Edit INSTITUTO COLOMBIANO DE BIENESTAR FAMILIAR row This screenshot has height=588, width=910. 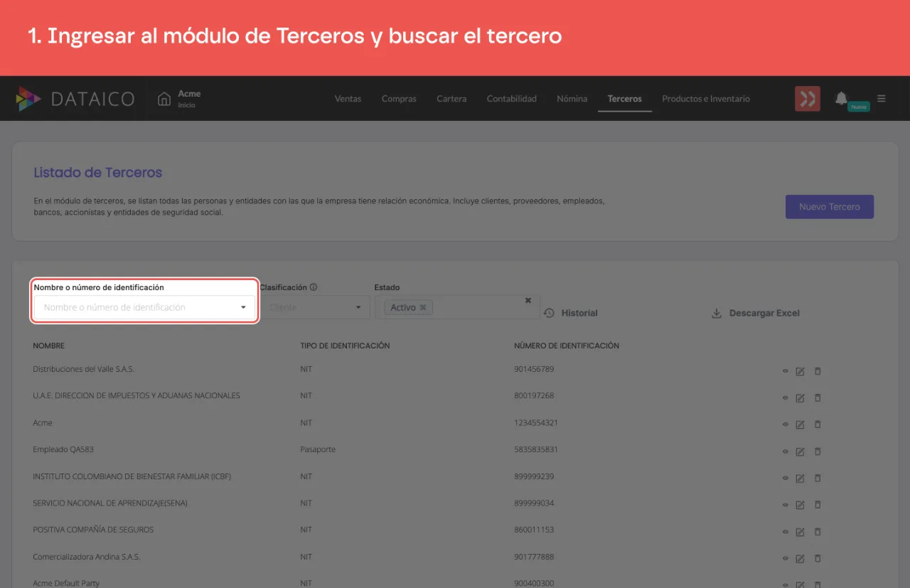tap(800, 478)
